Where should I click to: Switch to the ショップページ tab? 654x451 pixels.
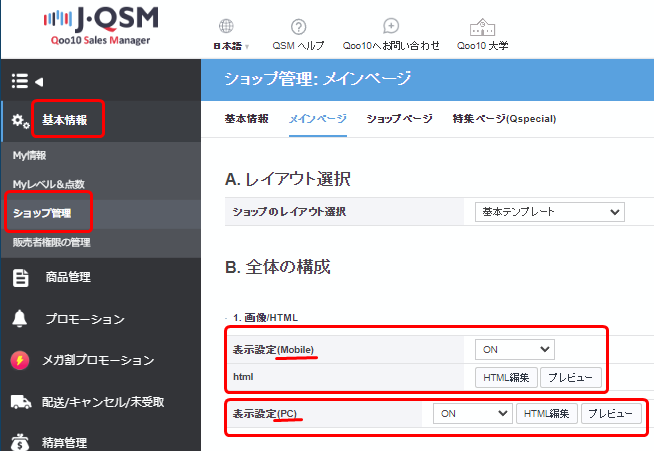coord(399,119)
